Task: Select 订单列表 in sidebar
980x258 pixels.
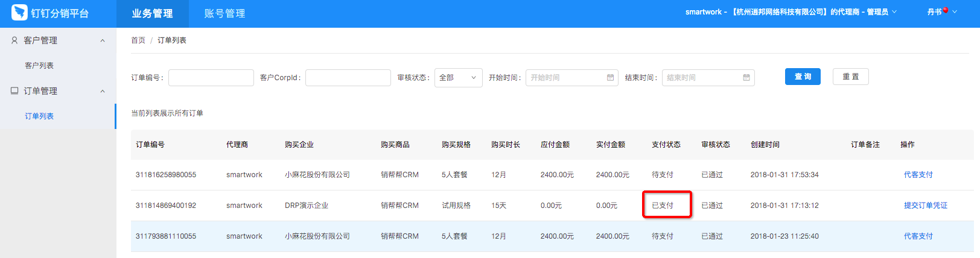Action: pos(39,116)
